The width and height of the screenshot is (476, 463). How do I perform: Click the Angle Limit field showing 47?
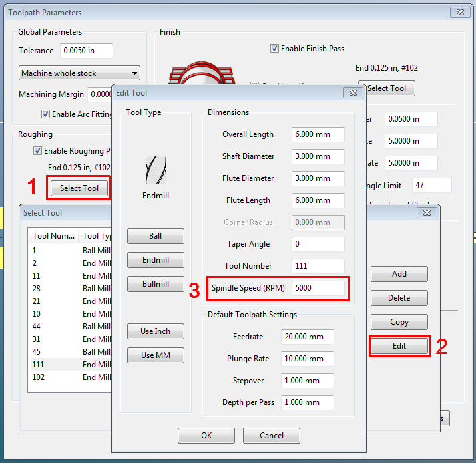[431, 185]
